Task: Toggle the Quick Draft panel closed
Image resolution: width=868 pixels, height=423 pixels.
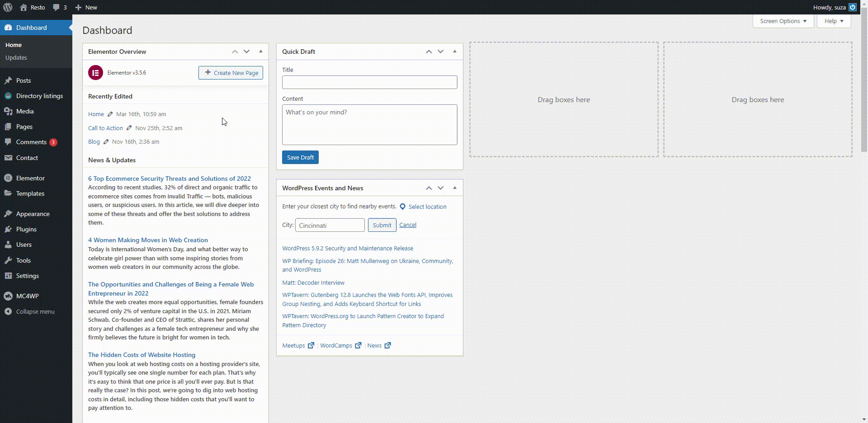Action: pos(454,52)
